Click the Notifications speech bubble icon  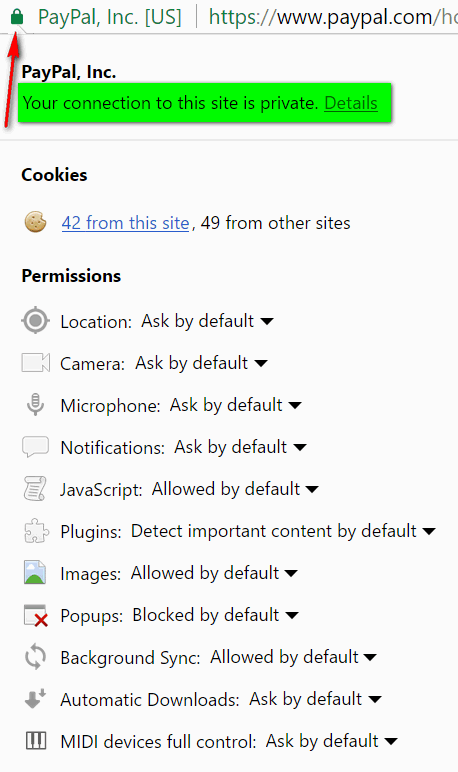point(35,447)
